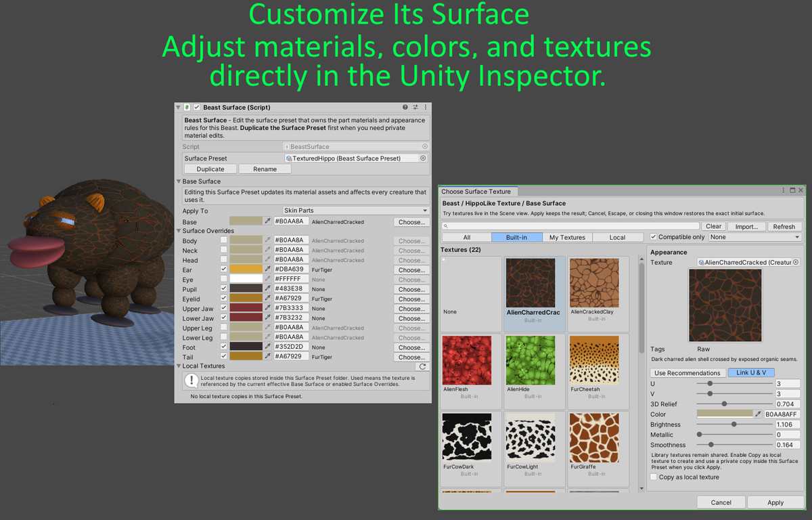Open object picker for Appearance Texture field
This screenshot has height=520, width=812.
coord(796,262)
